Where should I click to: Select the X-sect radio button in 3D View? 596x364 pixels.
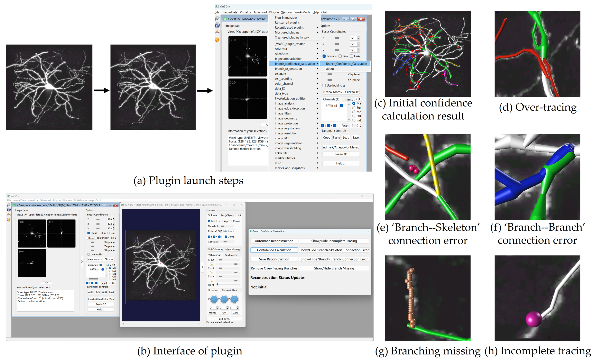coord(231,221)
